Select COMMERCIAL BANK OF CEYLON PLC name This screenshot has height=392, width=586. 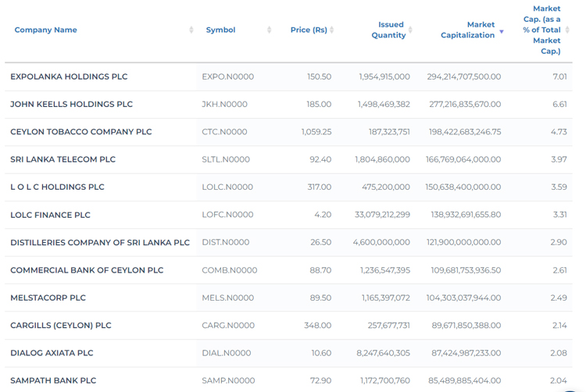click(87, 270)
